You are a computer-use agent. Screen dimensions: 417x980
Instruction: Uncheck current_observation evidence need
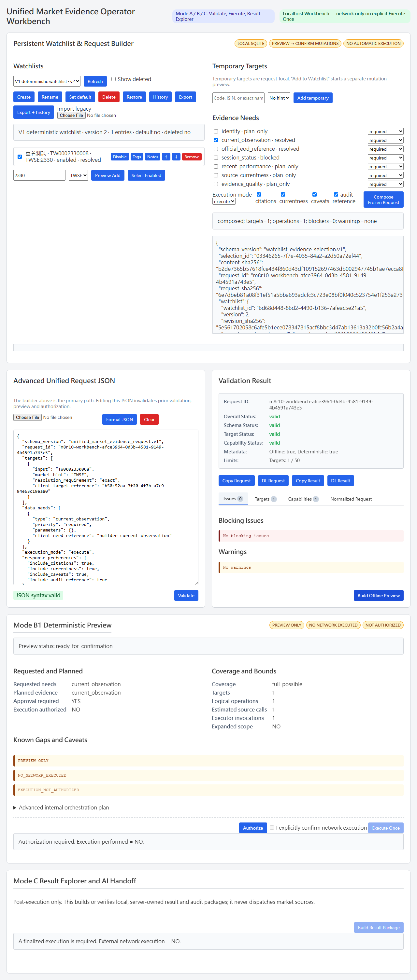(x=216, y=140)
